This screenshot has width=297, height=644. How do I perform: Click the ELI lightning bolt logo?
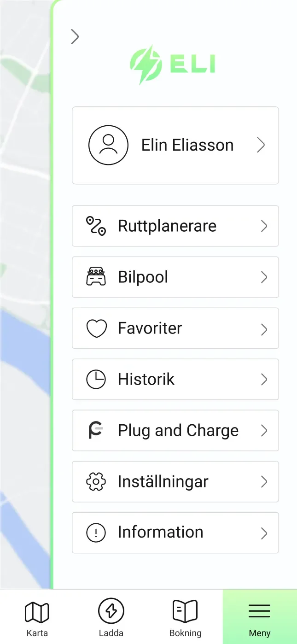[146, 64]
